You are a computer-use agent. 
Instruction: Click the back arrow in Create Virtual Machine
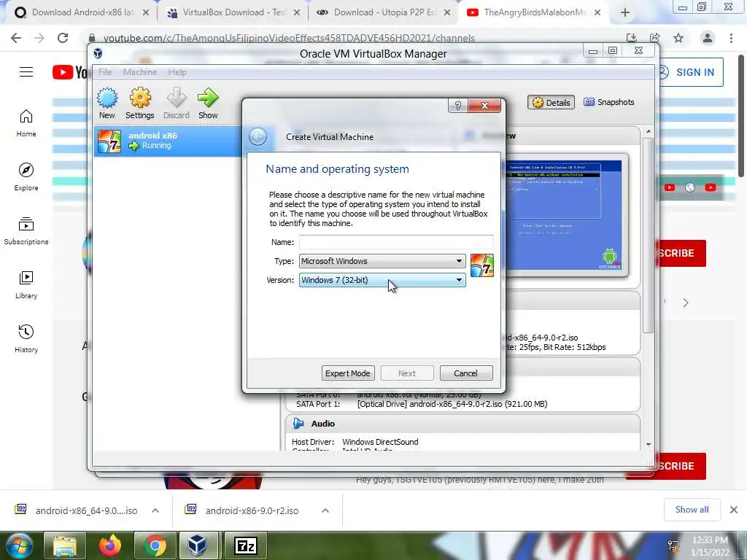(258, 137)
